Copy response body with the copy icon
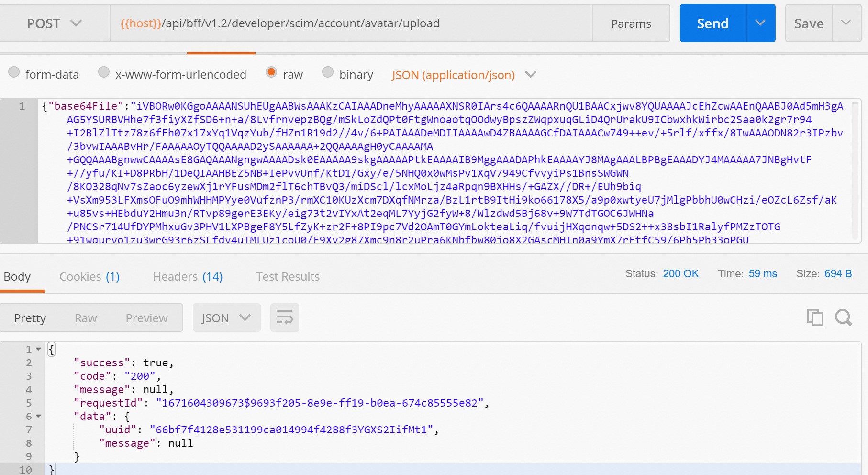868x475 pixels. pos(815,317)
